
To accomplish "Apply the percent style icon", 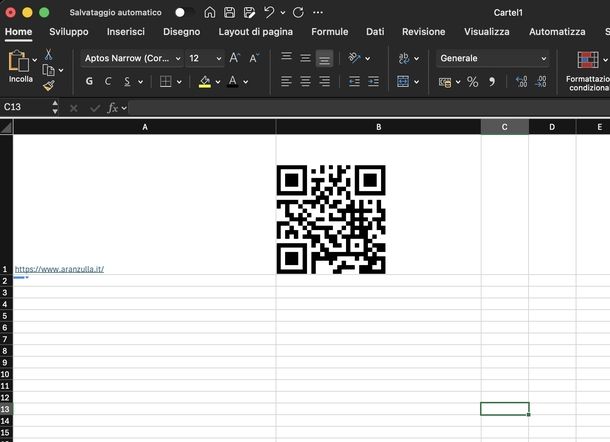I will click(x=473, y=82).
